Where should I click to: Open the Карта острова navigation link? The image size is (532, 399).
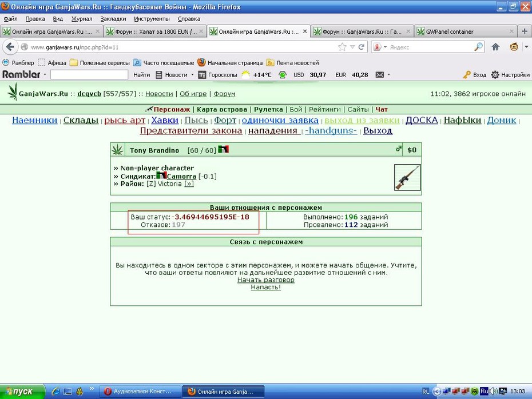(x=222, y=110)
